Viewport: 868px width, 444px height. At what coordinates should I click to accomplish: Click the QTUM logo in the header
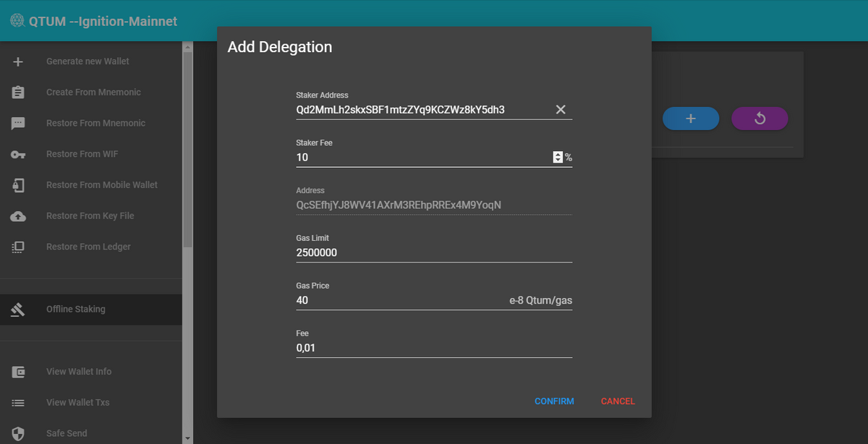point(17,21)
